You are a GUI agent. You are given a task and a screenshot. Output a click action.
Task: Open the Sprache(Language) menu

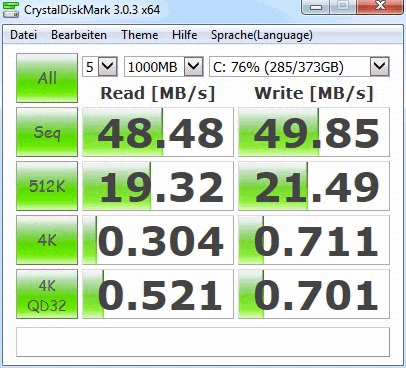[262, 35]
